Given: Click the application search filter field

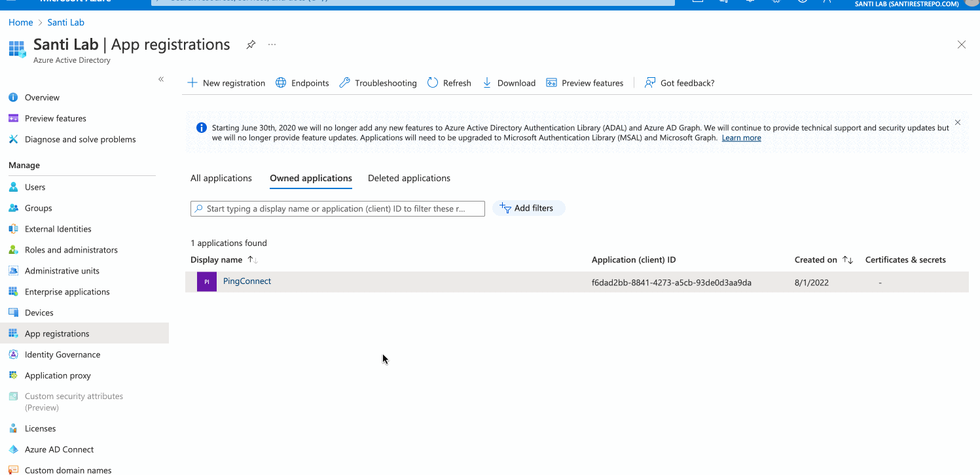Looking at the screenshot, I should (337, 208).
